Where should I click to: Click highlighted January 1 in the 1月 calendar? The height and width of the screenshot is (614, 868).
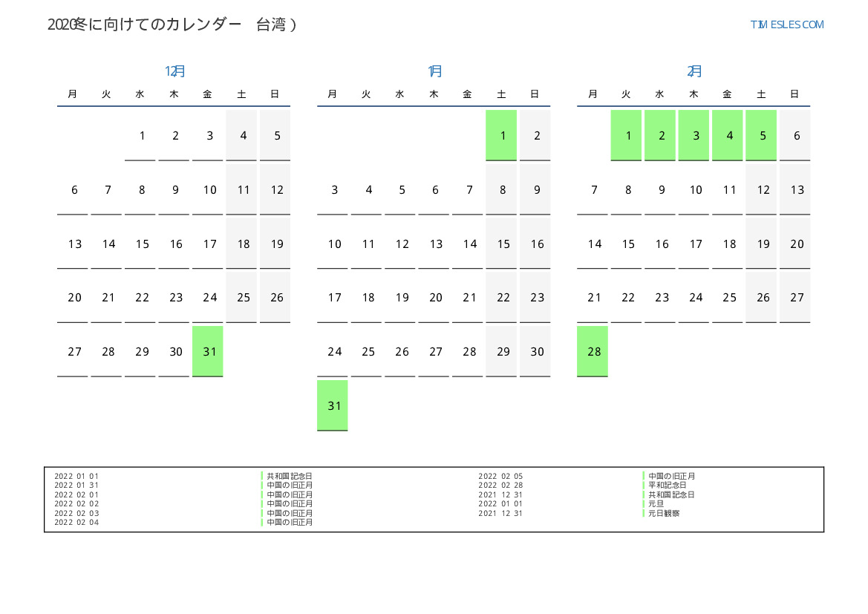pyautogui.click(x=501, y=136)
